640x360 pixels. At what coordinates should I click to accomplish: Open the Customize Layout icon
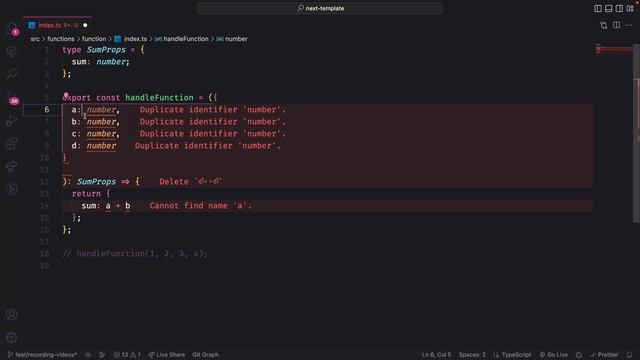click(630, 8)
